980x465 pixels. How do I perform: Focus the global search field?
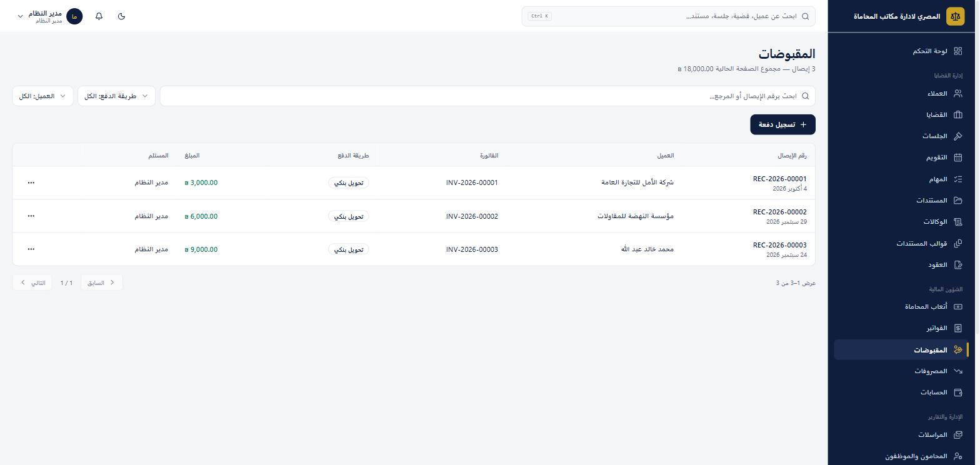[x=669, y=16]
